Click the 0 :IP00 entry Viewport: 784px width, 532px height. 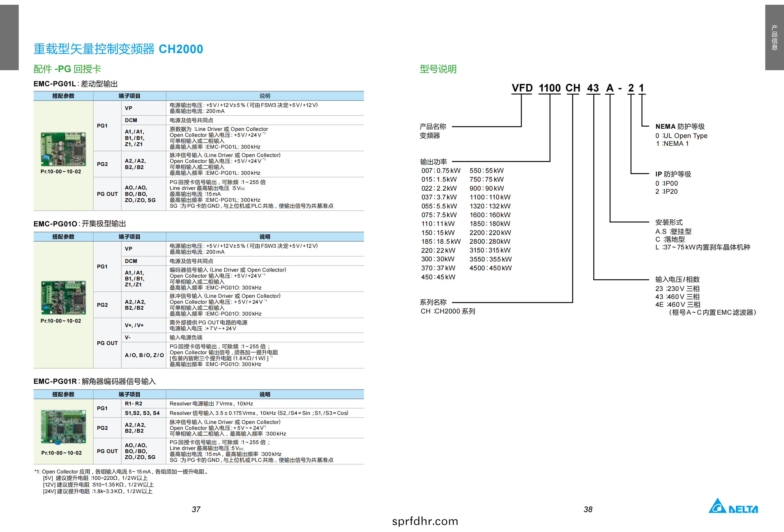click(x=666, y=183)
